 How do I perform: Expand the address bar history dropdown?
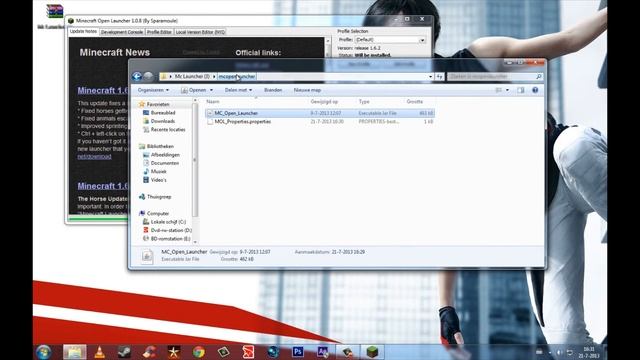click(430, 76)
